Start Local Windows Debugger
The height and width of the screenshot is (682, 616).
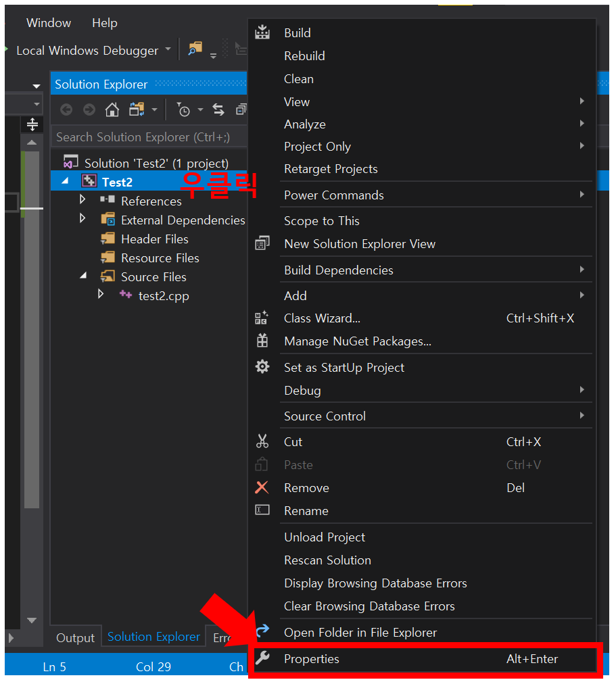pos(87,51)
